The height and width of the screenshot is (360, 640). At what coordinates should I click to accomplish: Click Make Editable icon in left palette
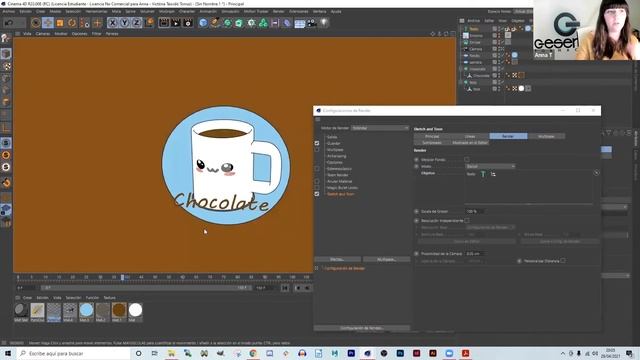(x=6, y=38)
